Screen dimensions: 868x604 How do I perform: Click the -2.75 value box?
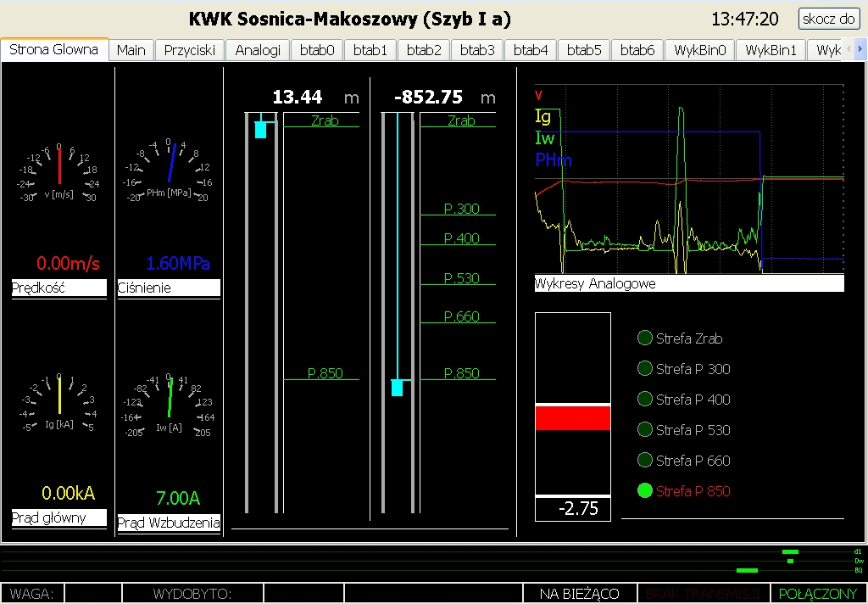click(x=573, y=509)
